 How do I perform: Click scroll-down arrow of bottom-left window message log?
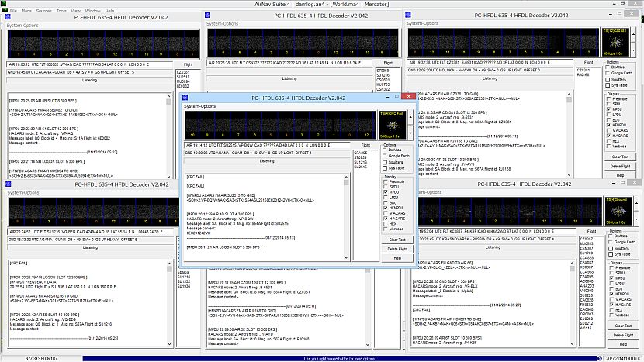coord(169,344)
